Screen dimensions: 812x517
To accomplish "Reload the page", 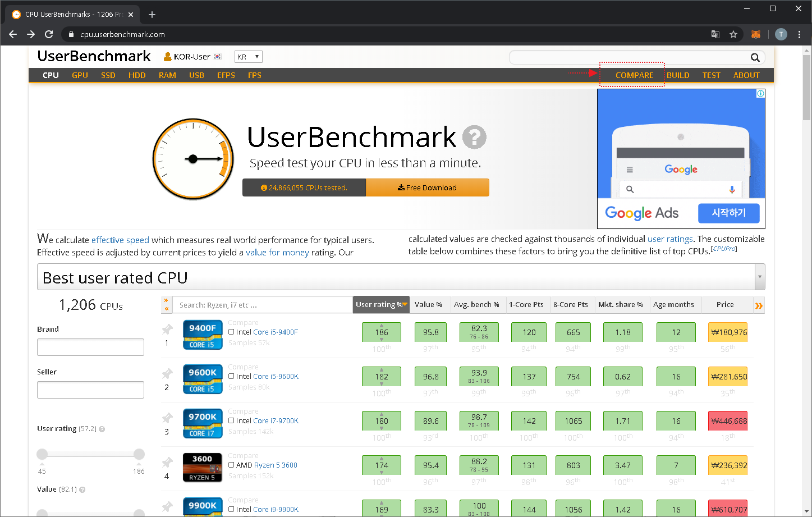I will coord(49,34).
